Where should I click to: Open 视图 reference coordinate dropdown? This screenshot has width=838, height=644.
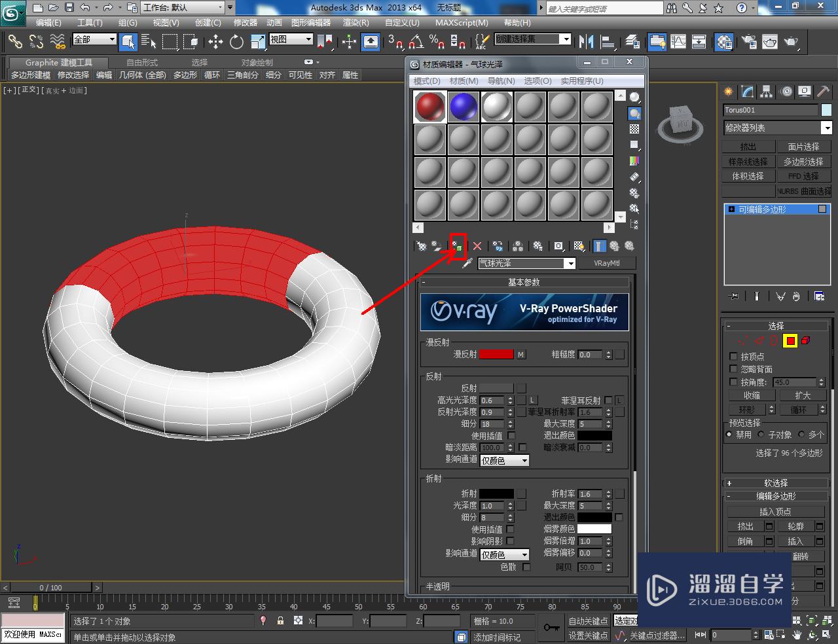pos(291,39)
